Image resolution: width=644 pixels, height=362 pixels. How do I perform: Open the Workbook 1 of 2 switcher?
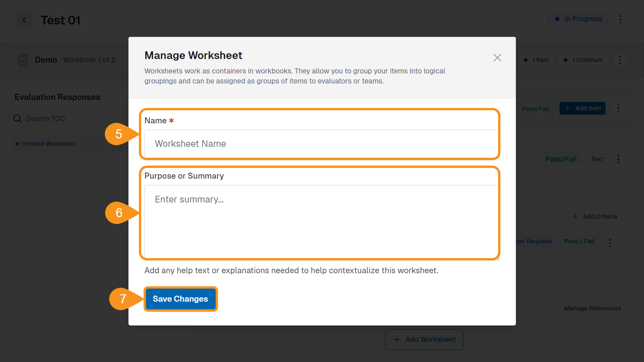point(89,60)
